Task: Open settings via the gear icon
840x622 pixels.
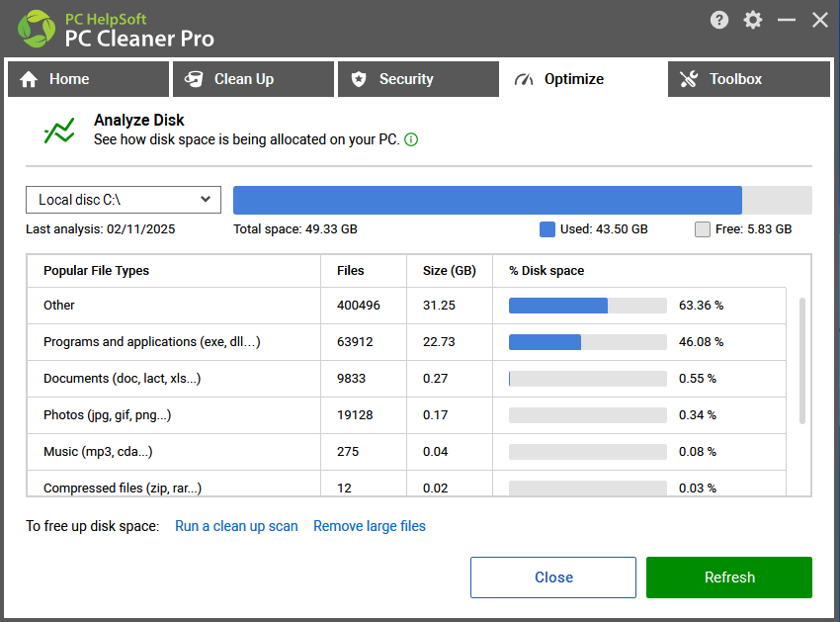Action: (753, 21)
